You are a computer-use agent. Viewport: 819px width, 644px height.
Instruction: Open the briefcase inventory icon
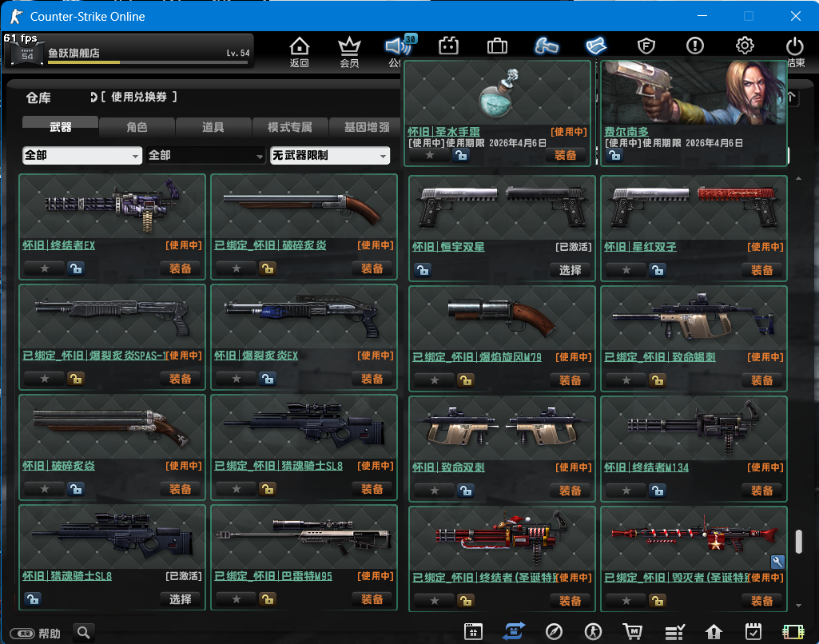(497, 46)
